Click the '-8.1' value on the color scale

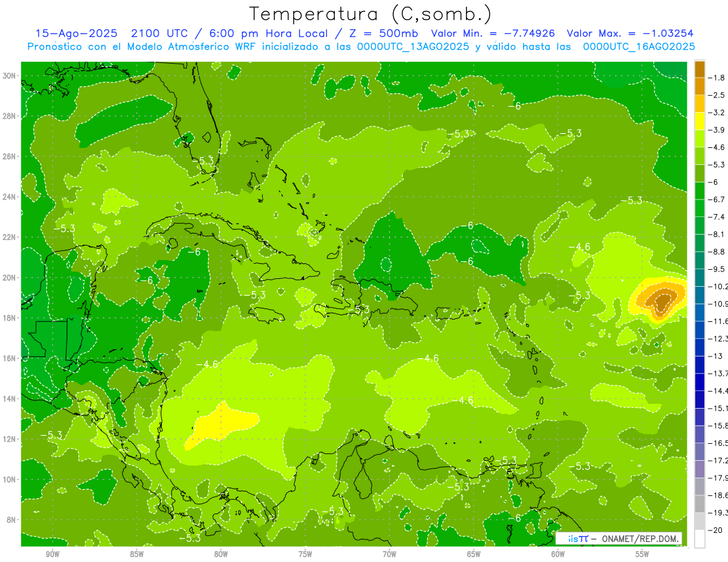click(717, 234)
